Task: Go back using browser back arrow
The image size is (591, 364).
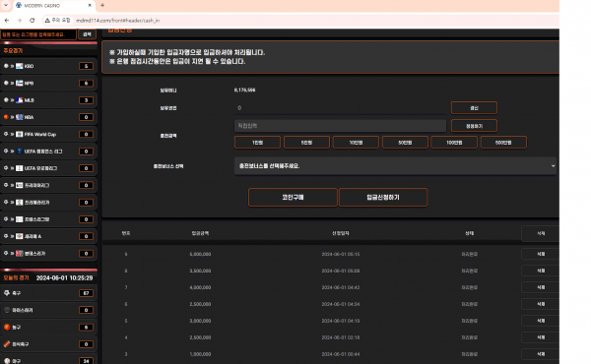Action: (7, 21)
